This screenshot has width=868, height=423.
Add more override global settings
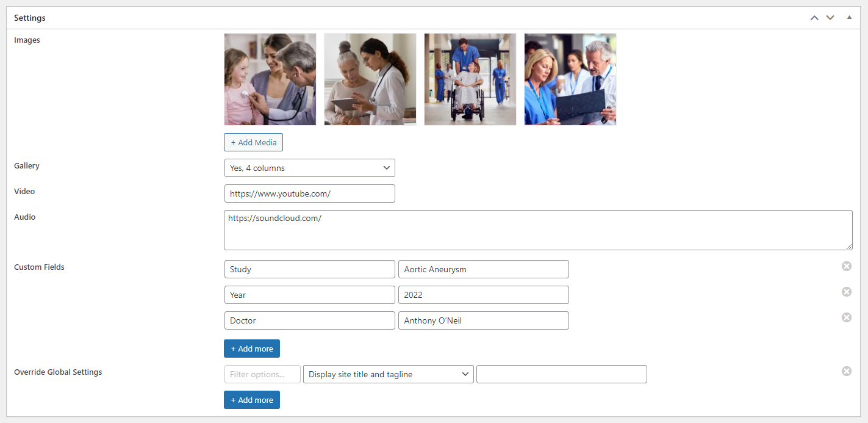click(x=252, y=400)
